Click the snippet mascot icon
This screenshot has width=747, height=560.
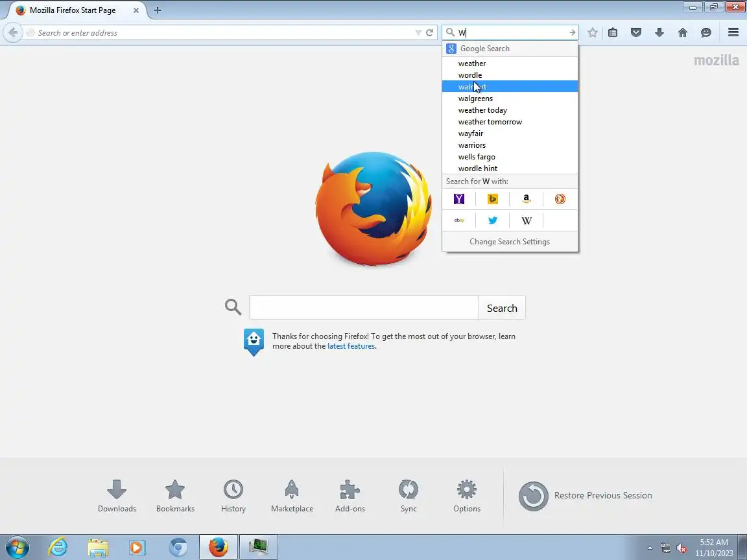pyautogui.click(x=254, y=342)
